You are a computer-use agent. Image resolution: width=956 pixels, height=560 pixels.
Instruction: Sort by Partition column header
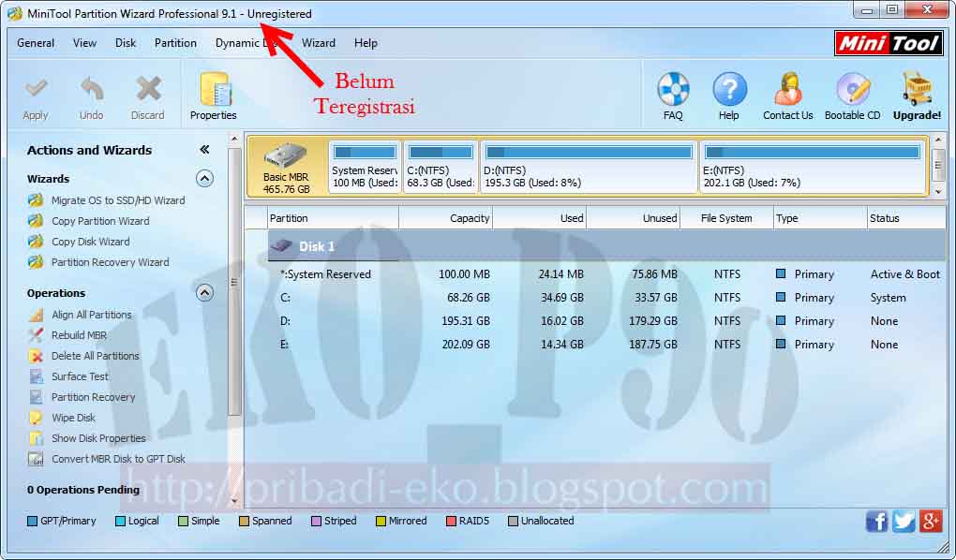(x=333, y=218)
